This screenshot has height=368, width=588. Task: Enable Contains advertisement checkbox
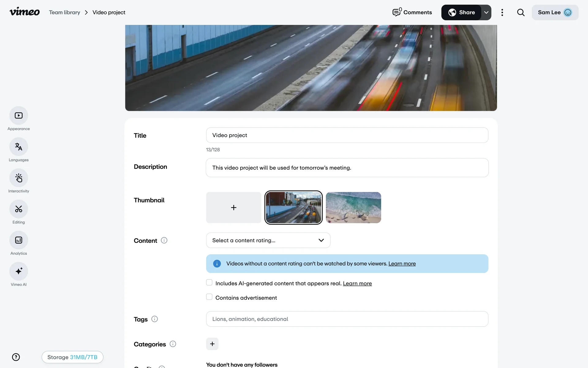209,297
